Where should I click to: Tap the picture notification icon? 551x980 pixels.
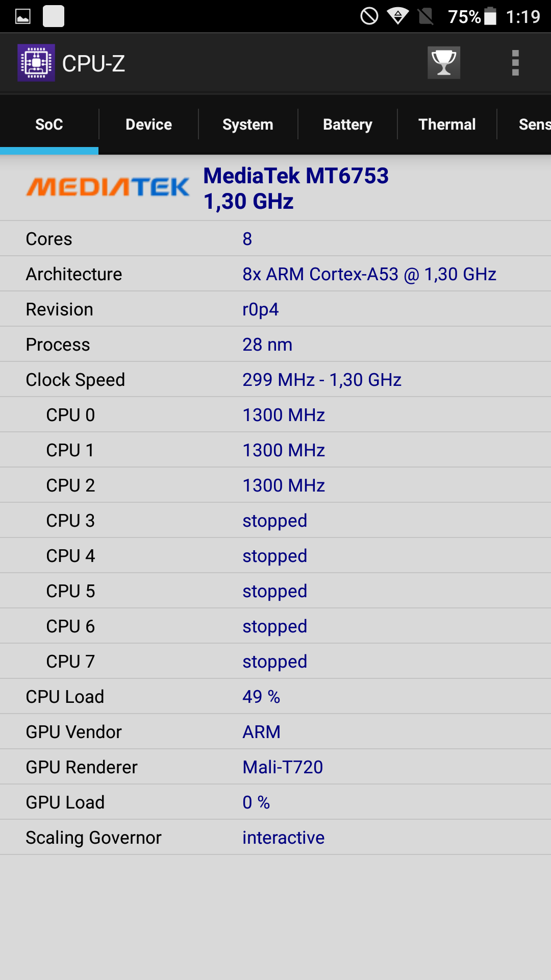pos(23,16)
